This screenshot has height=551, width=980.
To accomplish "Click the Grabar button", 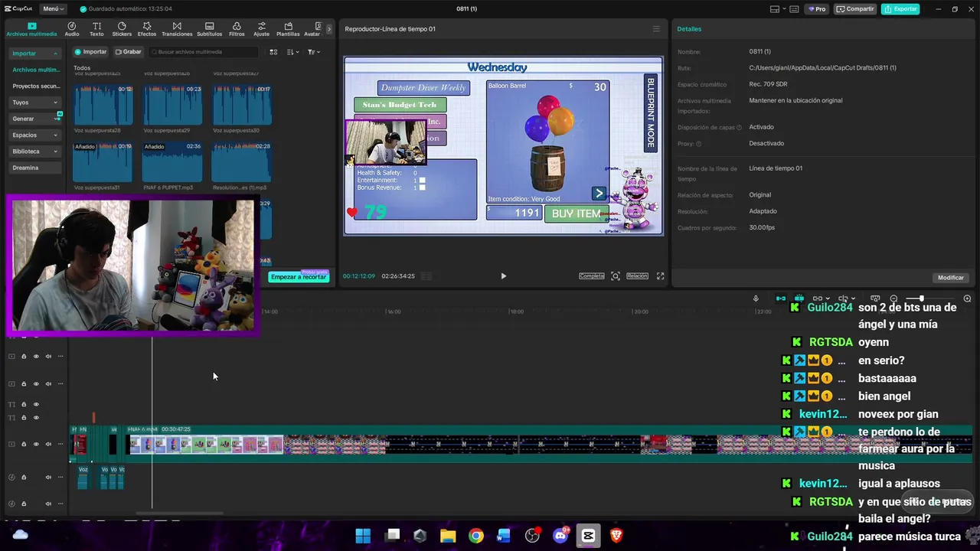I will (x=129, y=52).
